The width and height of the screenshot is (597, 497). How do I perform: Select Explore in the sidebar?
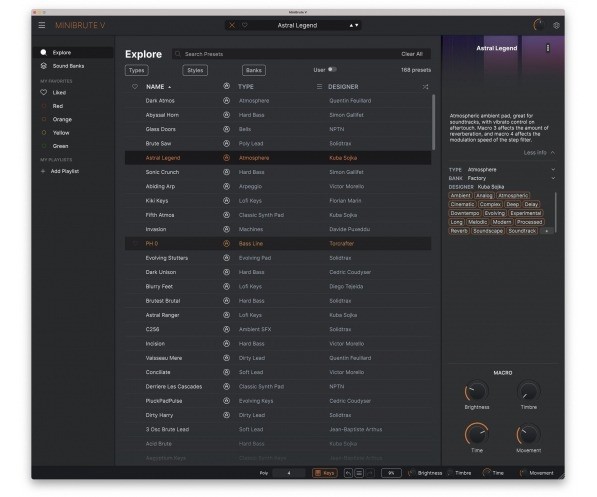click(72, 53)
